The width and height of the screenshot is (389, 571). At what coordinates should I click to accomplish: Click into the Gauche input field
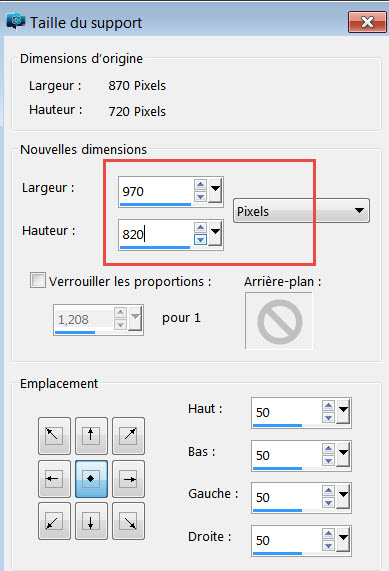click(287, 497)
